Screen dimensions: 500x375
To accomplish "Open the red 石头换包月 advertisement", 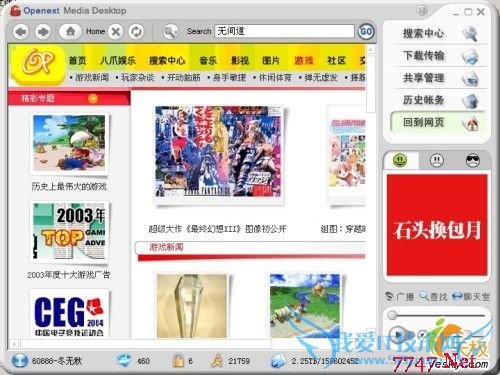I will [x=437, y=225].
